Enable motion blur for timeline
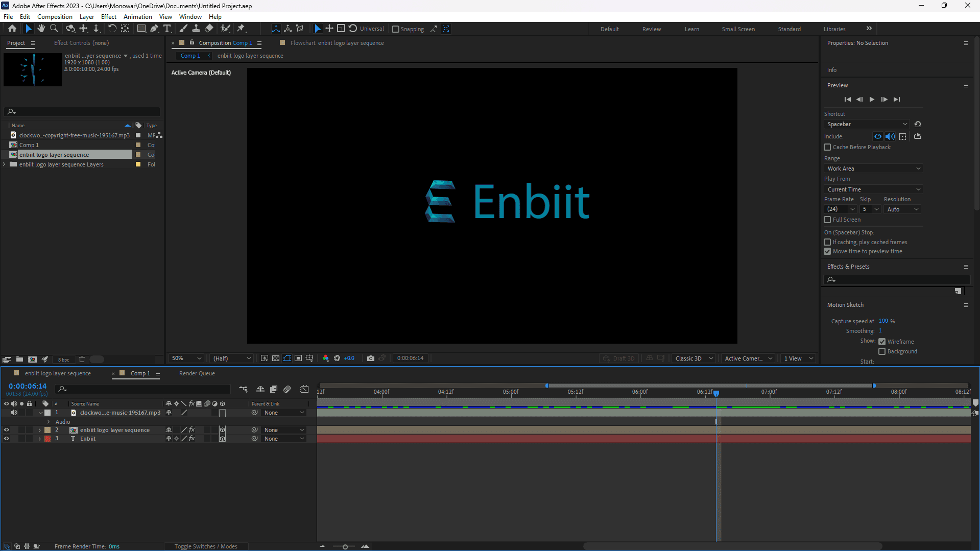980x551 pixels. click(288, 389)
